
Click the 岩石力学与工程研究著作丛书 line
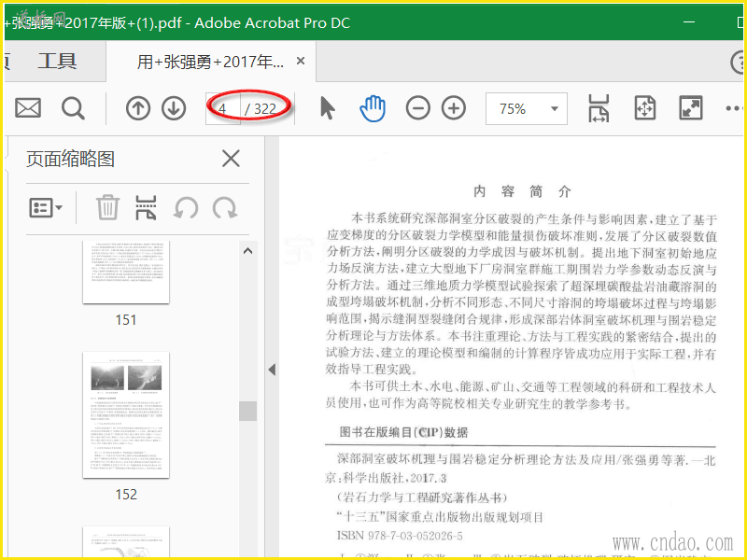pos(422,497)
